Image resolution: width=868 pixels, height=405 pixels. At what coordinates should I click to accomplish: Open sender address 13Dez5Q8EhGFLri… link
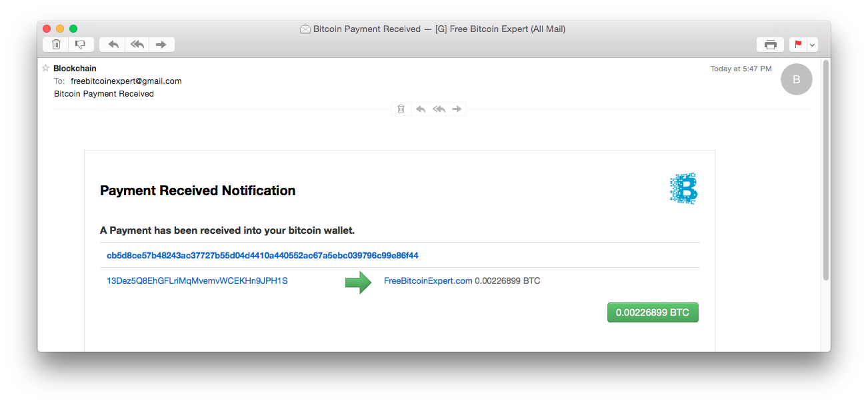(197, 281)
